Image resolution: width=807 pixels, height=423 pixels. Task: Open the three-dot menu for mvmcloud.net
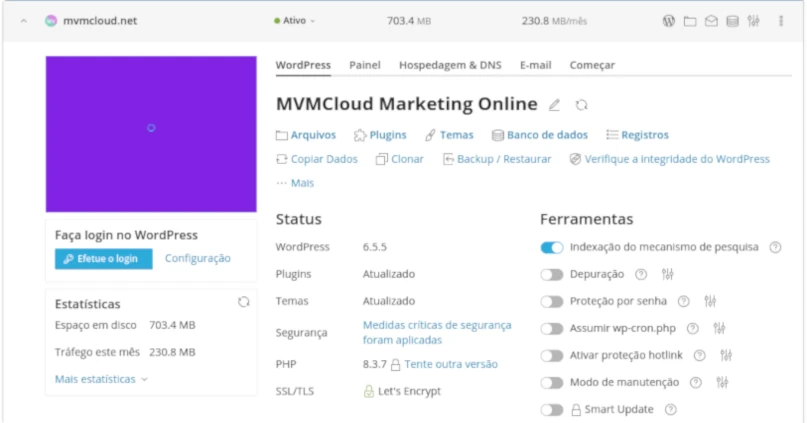(x=781, y=21)
